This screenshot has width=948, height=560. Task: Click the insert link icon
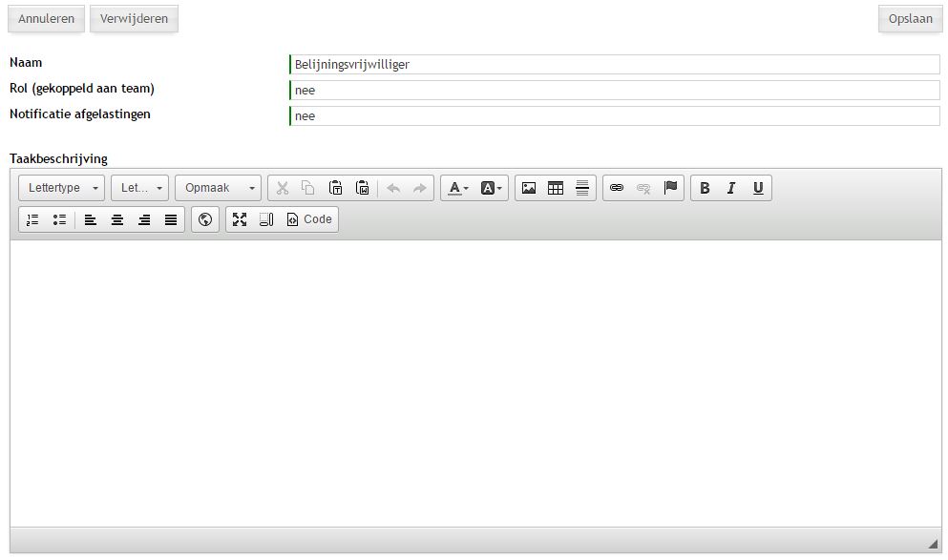point(617,188)
